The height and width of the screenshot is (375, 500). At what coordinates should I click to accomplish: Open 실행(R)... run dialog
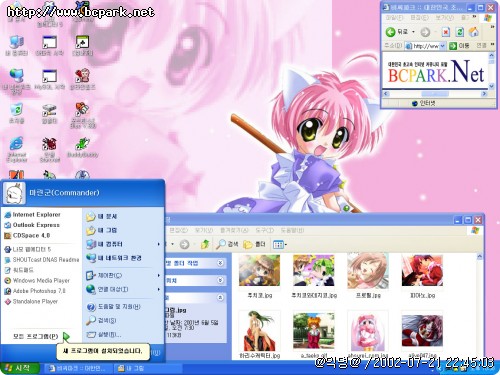[x=104, y=334]
